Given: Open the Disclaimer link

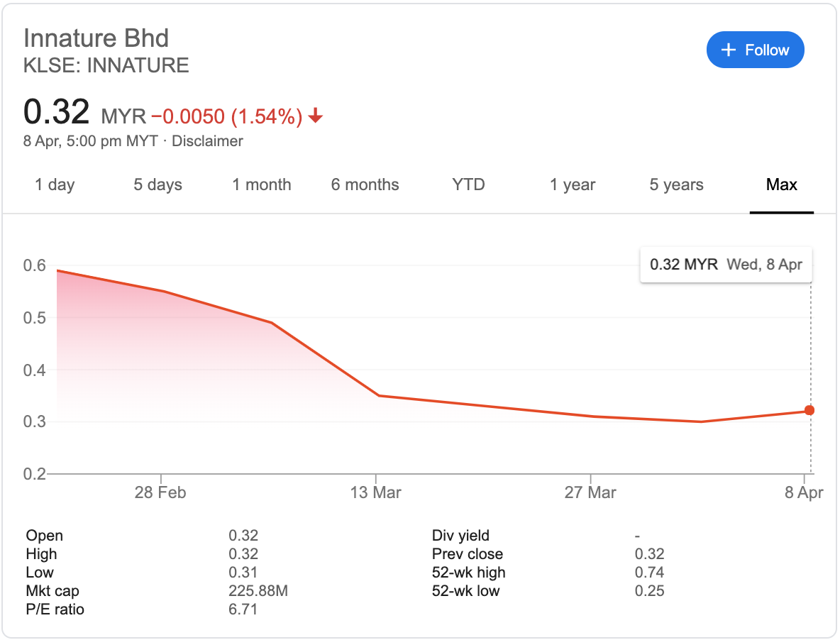Looking at the screenshot, I should [x=207, y=141].
